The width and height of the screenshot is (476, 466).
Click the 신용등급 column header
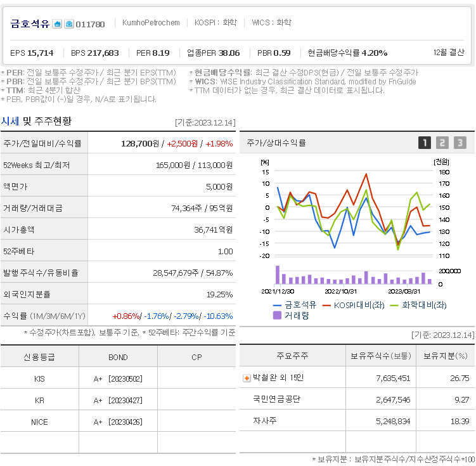coord(39,357)
